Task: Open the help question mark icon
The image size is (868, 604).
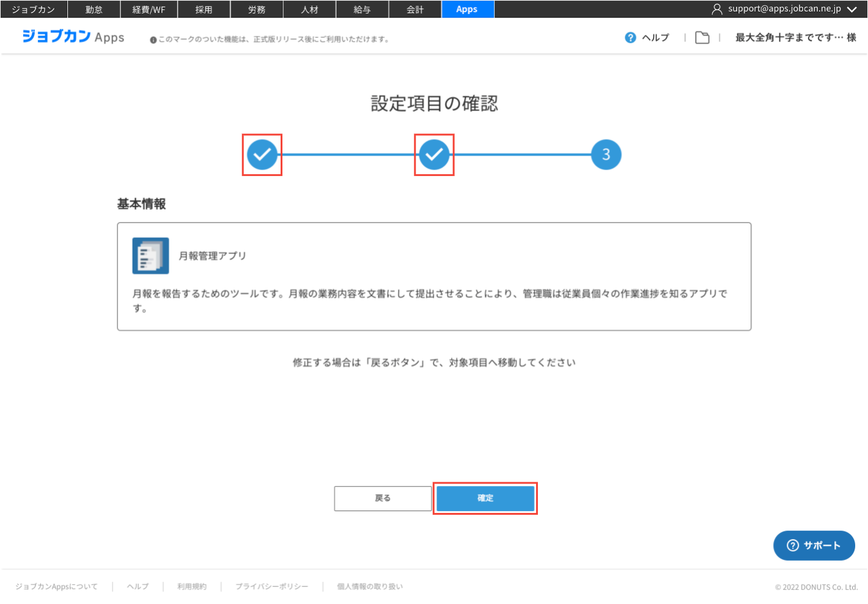Action: 630,38
